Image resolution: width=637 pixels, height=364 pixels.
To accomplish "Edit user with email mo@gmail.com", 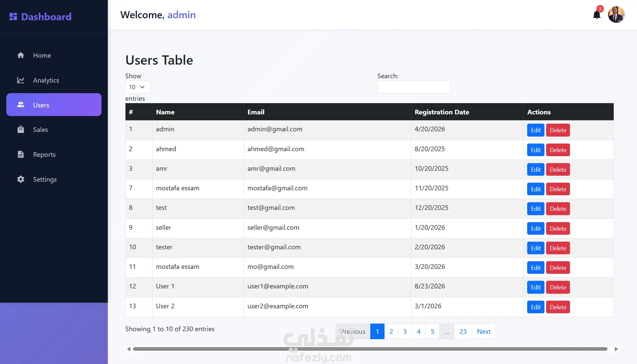I will pyautogui.click(x=536, y=268).
